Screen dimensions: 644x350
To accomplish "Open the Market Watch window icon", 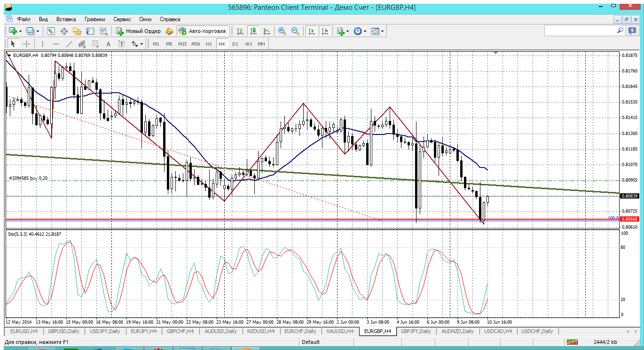I will [x=51, y=31].
